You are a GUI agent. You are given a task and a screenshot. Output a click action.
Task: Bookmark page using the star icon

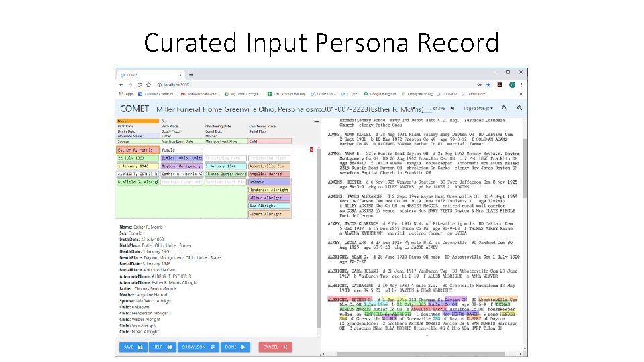click(x=488, y=85)
